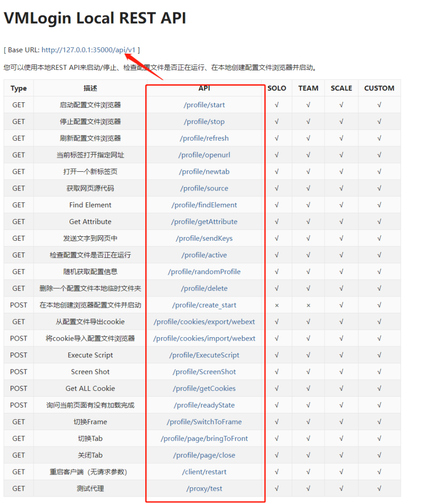Click the /profile/cookies/import/webext link
This screenshot has width=424, height=504.
click(204, 339)
